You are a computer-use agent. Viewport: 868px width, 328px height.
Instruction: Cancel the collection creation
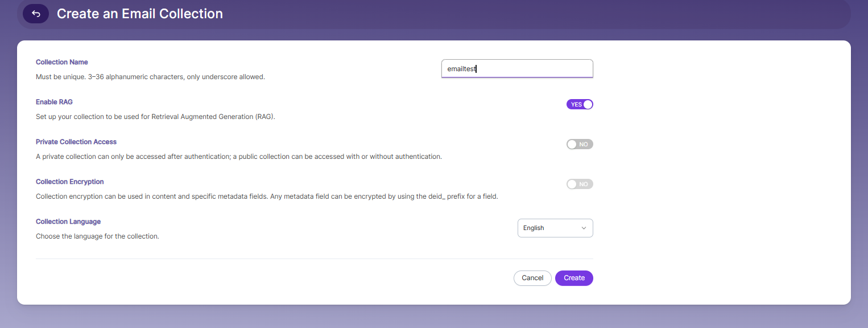click(532, 278)
